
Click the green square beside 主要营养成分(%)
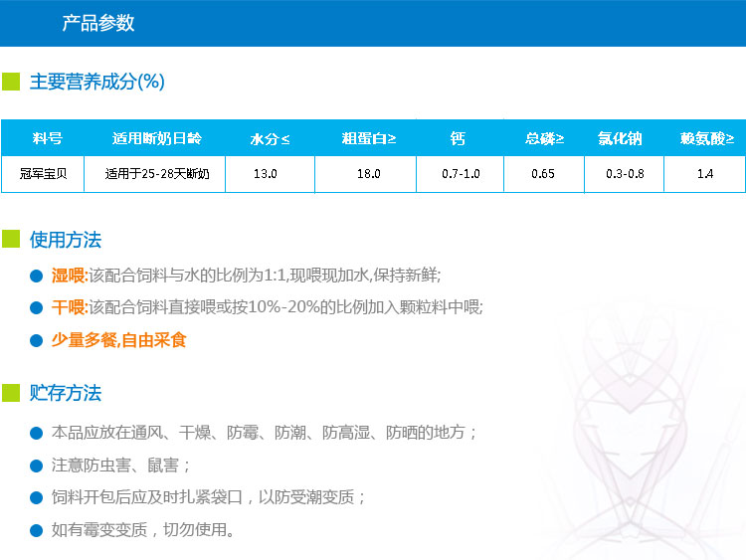[11, 82]
